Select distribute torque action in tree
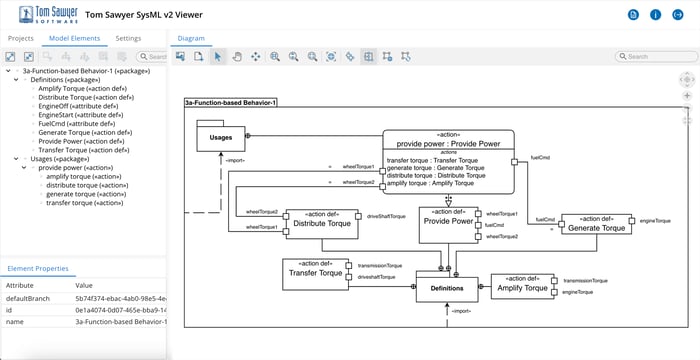This screenshot has height=360, width=700. [x=87, y=185]
